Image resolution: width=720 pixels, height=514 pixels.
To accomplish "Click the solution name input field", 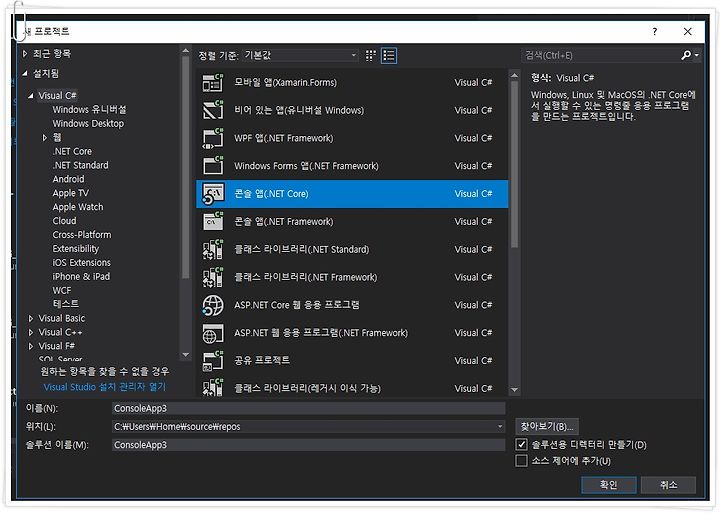I will 309,445.
